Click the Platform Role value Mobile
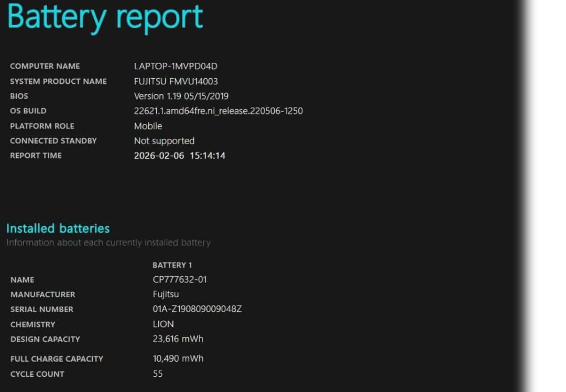 click(x=148, y=126)
